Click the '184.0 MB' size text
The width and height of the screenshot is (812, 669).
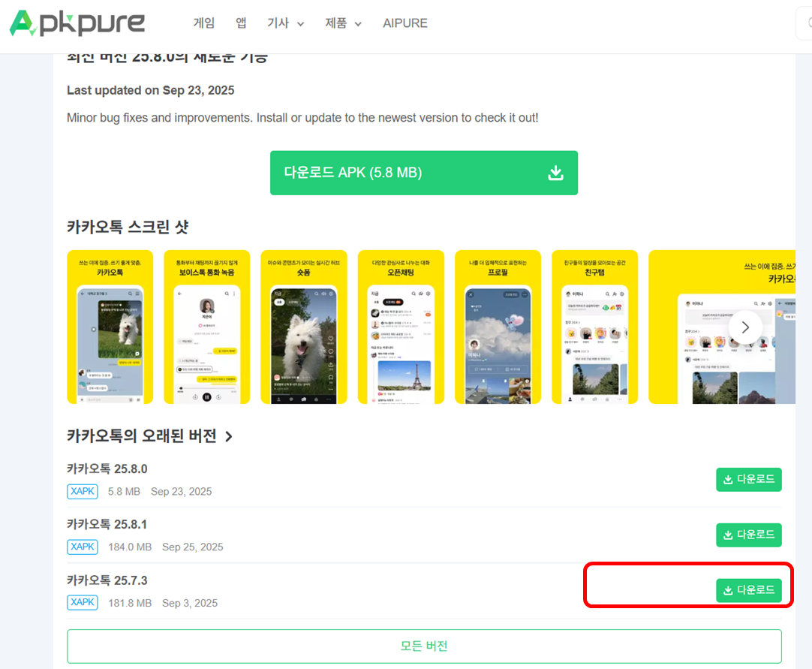tap(130, 547)
